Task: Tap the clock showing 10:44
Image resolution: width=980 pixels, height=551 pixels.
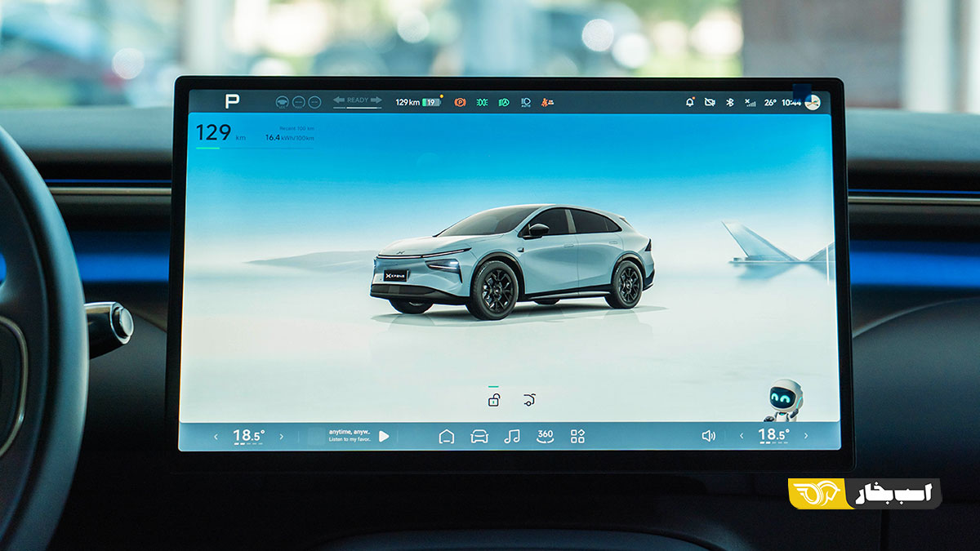Action: pos(791,103)
